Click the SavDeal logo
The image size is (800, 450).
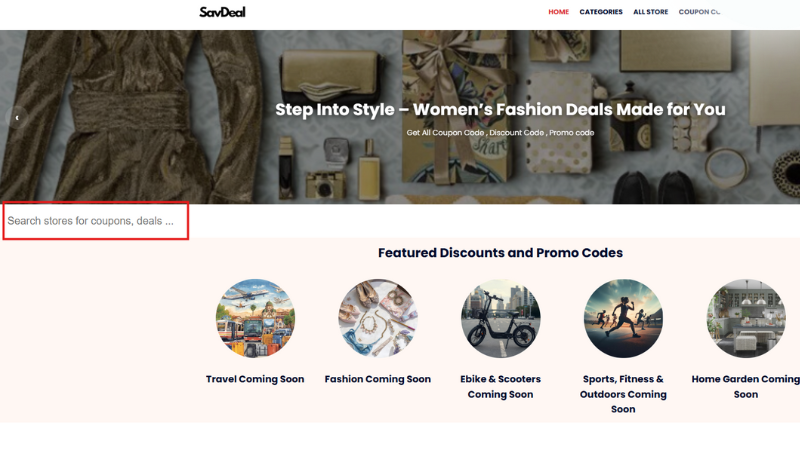click(222, 12)
